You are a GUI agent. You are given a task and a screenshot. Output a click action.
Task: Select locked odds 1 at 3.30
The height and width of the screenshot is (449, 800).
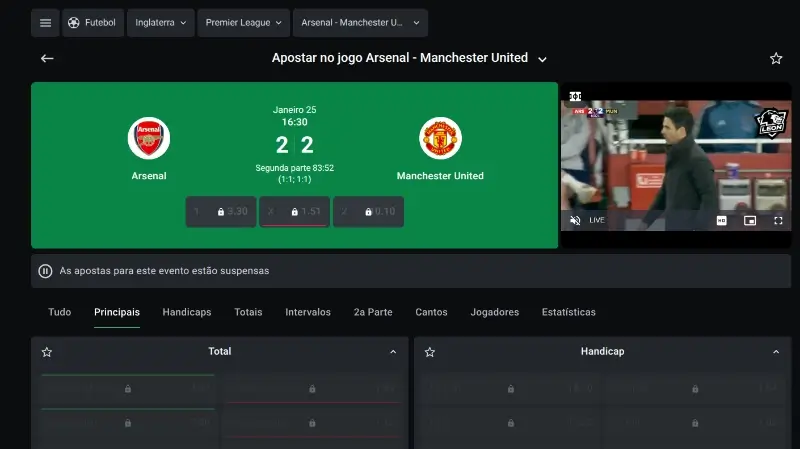click(x=221, y=212)
